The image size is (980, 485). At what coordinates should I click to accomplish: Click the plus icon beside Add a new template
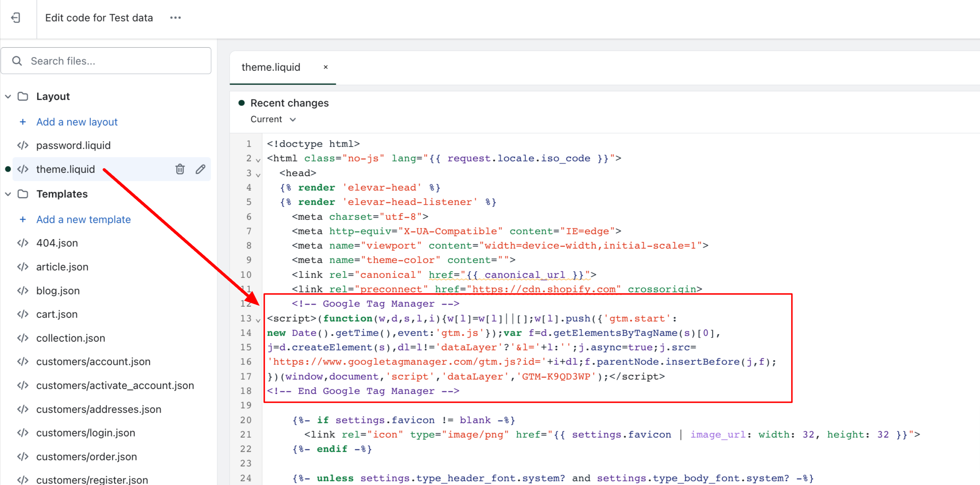[x=23, y=219]
